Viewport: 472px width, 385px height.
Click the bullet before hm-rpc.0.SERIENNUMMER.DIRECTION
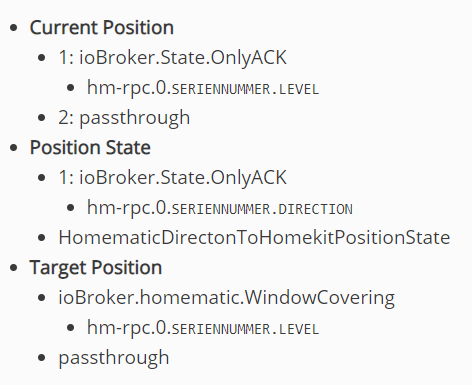pyautogui.click(x=70, y=208)
